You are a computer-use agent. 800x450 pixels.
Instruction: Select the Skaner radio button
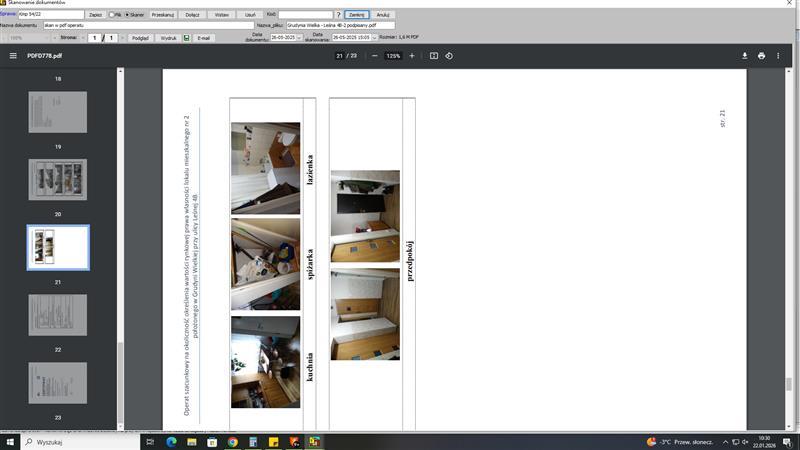point(127,15)
